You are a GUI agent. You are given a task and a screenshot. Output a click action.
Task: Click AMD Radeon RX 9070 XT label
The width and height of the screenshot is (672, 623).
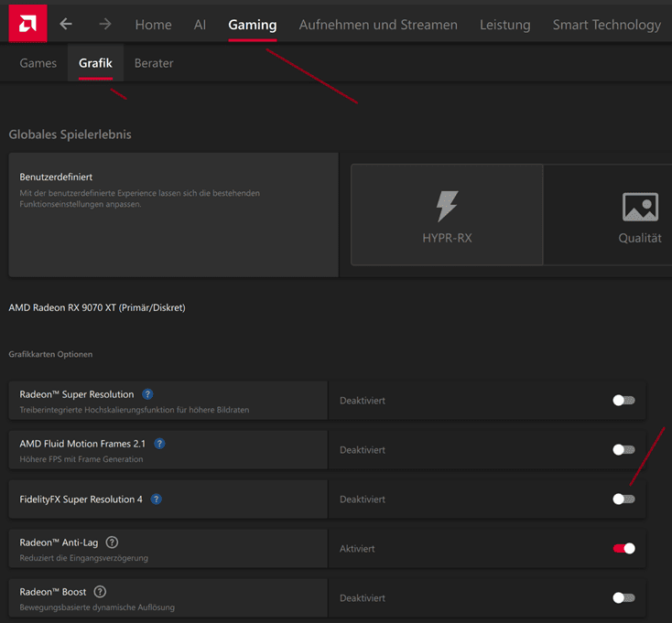(x=97, y=307)
